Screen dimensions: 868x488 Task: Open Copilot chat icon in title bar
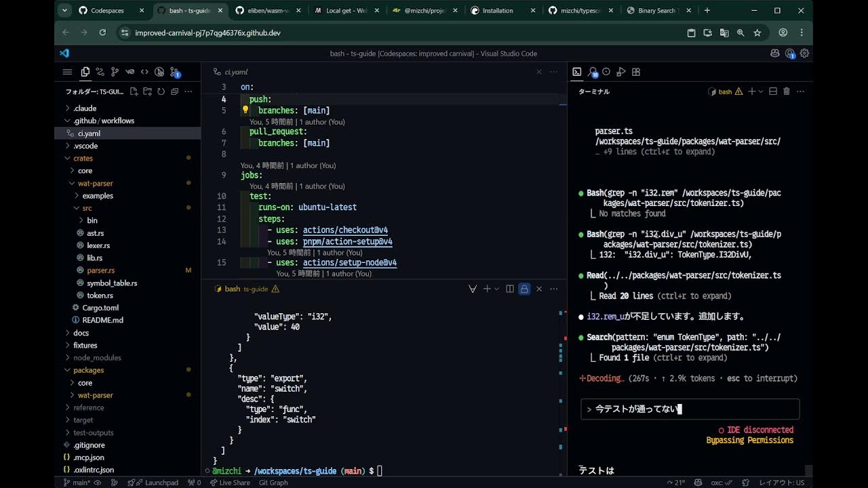[x=775, y=54]
